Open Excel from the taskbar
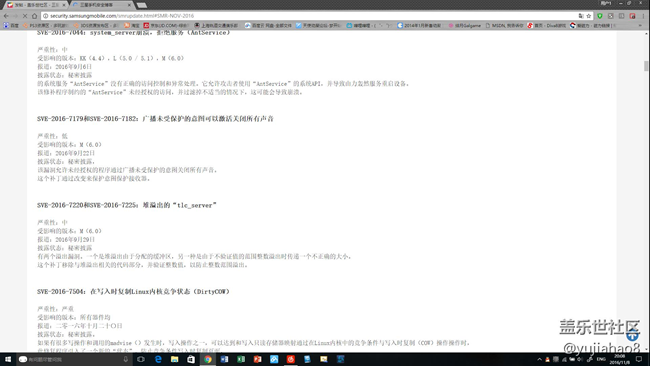 [x=241, y=359]
